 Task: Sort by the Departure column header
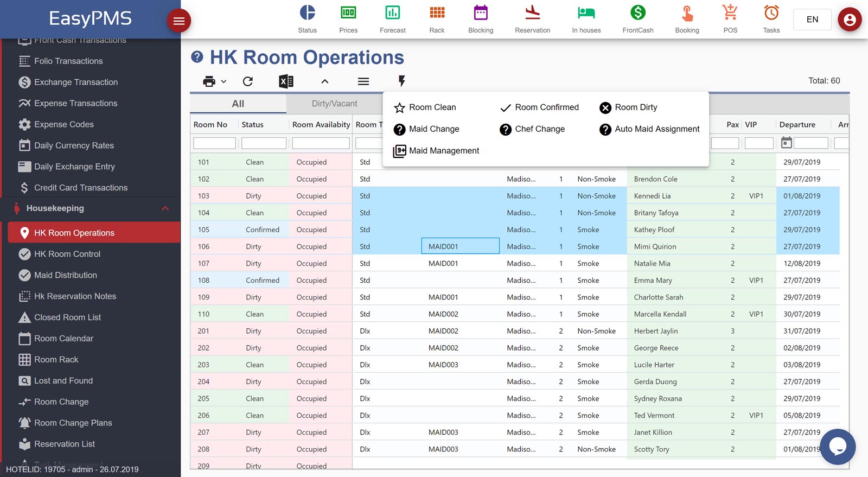pyautogui.click(x=797, y=125)
